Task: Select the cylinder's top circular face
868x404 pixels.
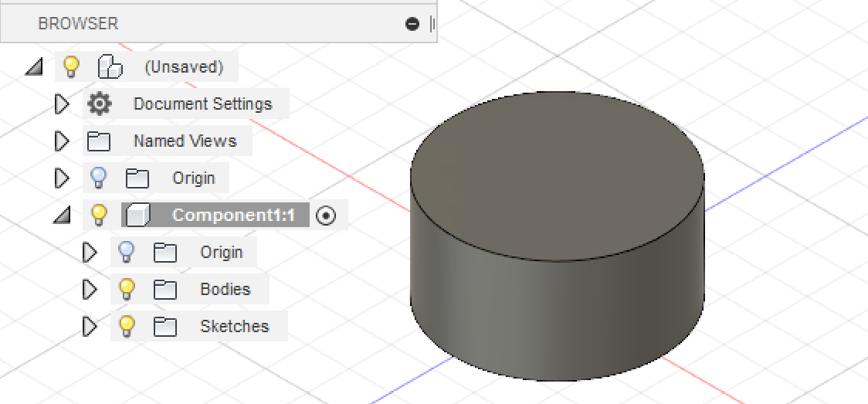Action: click(557, 176)
